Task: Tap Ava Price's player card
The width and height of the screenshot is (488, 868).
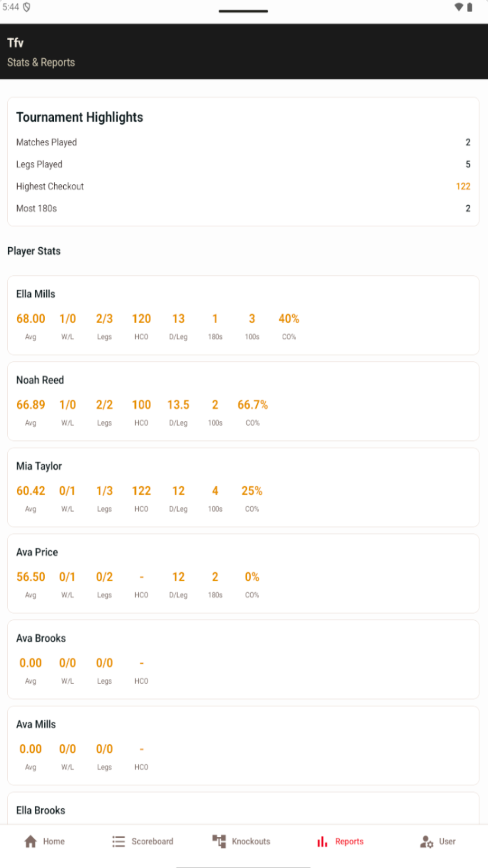Action: [x=243, y=573]
